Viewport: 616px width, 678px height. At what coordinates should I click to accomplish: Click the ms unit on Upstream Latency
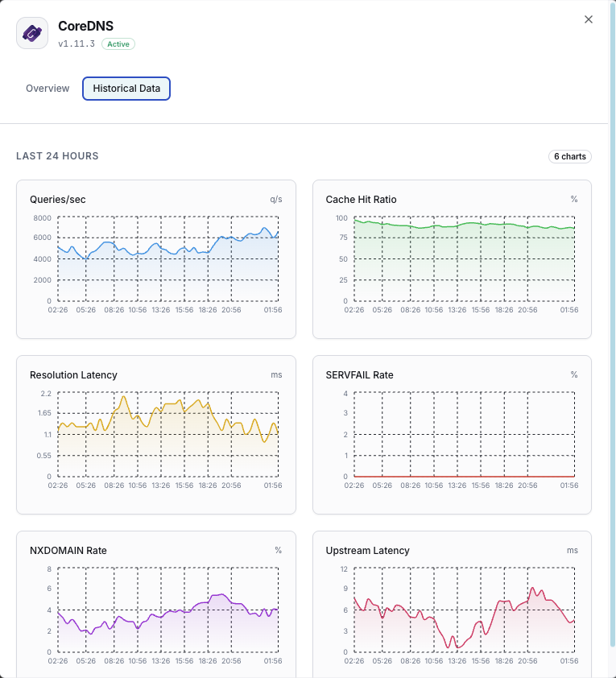click(x=572, y=551)
